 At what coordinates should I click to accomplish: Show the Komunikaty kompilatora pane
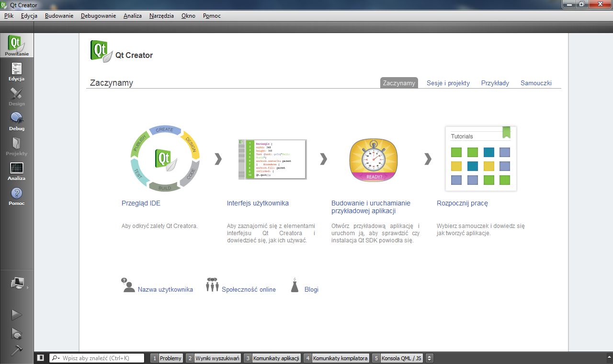(x=336, y=358)
